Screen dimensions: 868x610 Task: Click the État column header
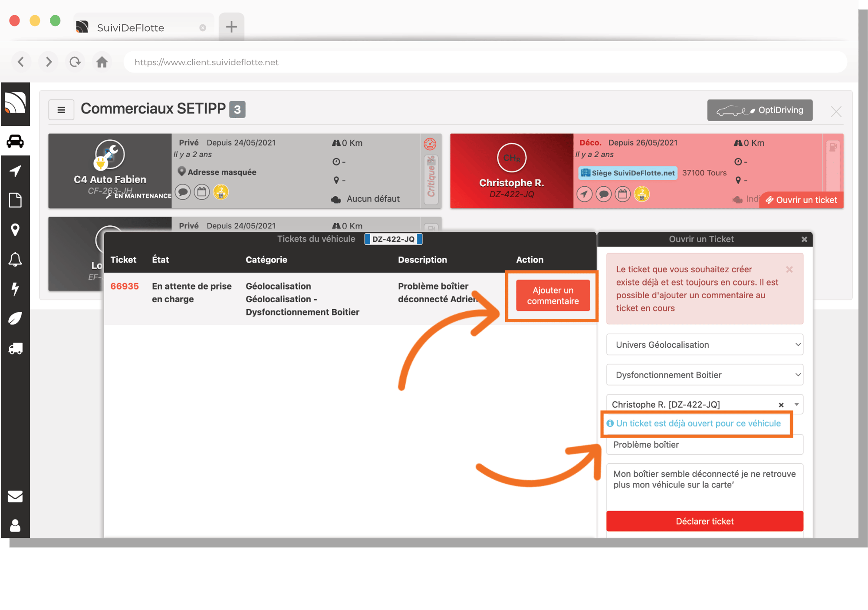click(160, 260)
